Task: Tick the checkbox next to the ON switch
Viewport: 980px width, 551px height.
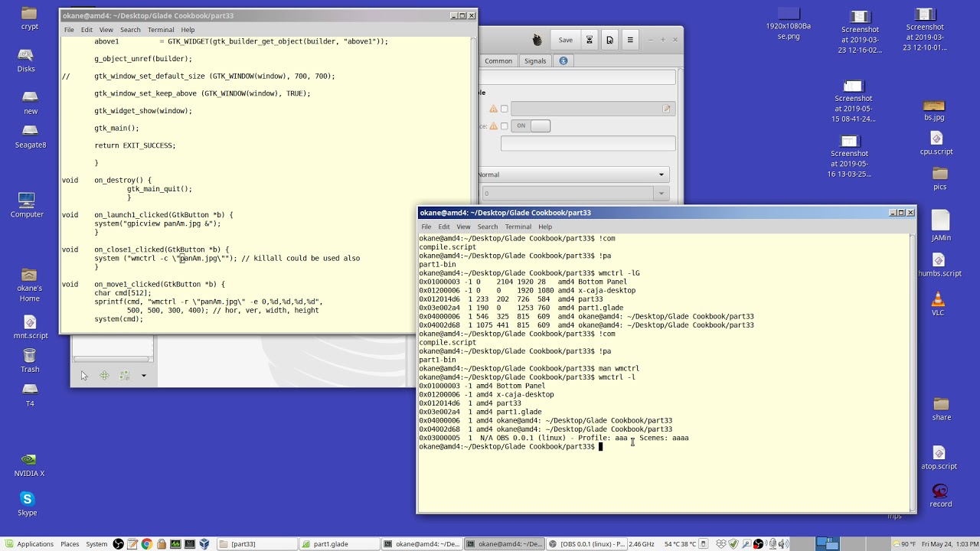Action: 504,126
